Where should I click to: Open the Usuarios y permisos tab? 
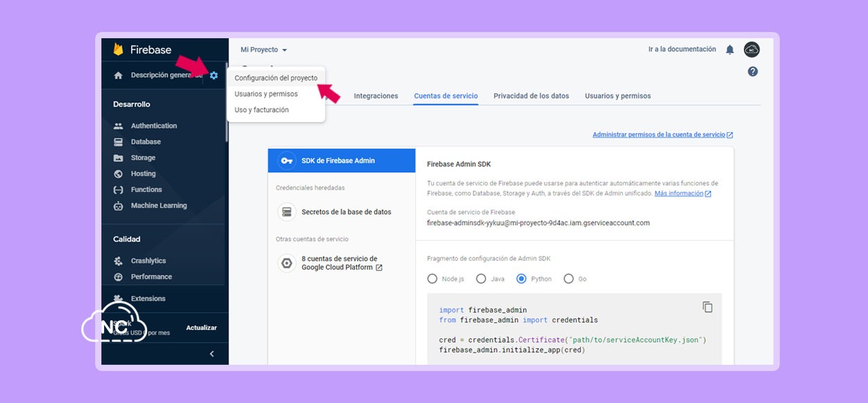618,96
